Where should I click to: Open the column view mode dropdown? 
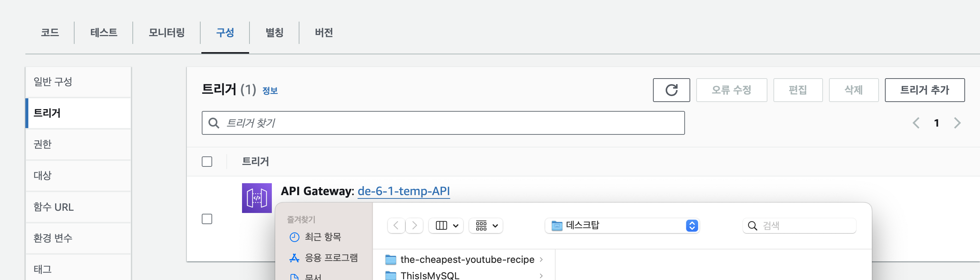click(446, 226)
